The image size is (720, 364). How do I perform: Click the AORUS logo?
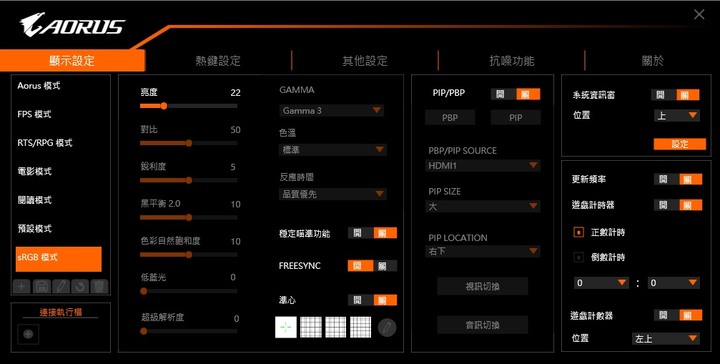72,24
